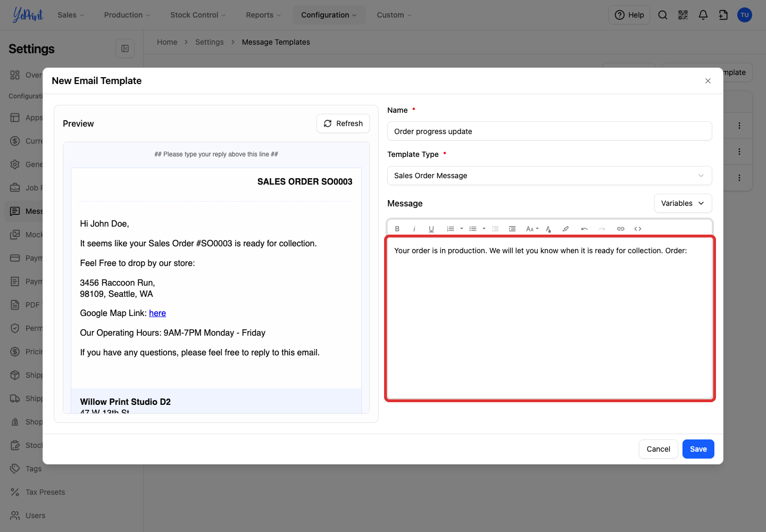Open the search icon in header
This screenshot has height=532, width=766.
tap(663, 15)
